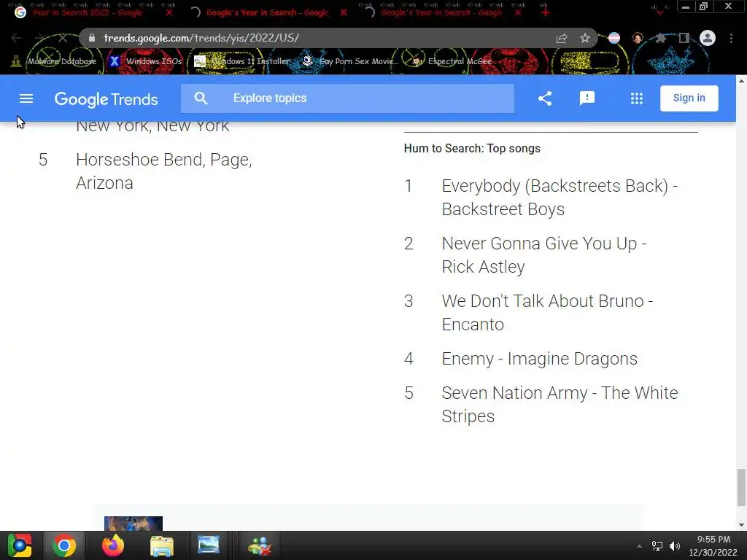
Task: Open the picture viewer taskbar icon
Action: pos(209,545)
